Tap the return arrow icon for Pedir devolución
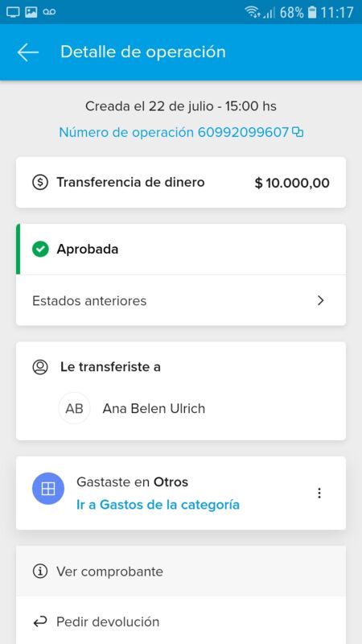Screen dimensions: 362x644 39,621
